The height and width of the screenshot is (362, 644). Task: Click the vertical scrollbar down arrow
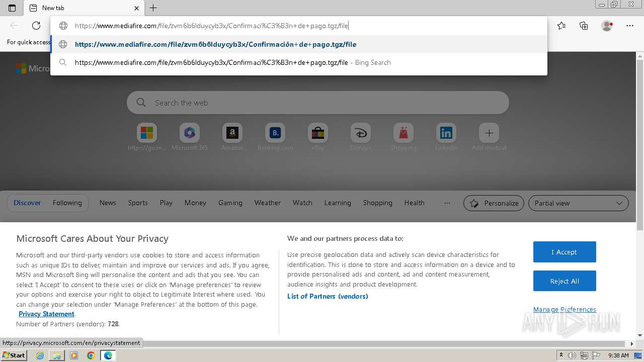tap(640, 335)
